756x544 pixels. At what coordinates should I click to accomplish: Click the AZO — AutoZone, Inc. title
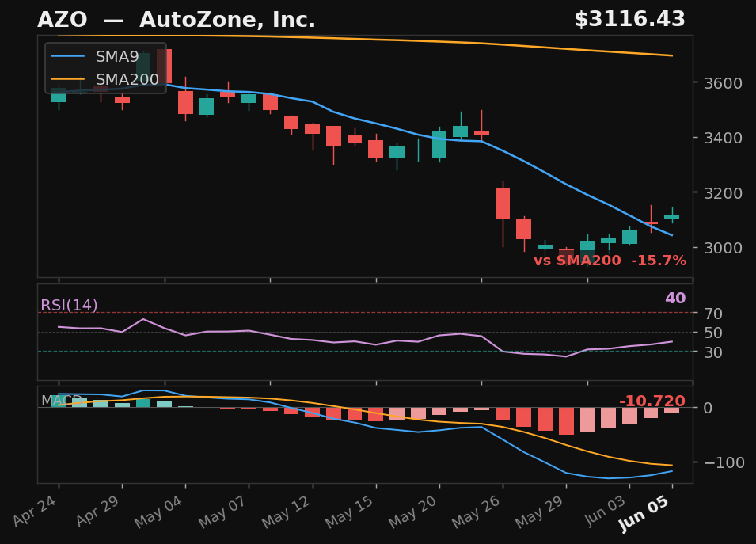pos(176,21)
